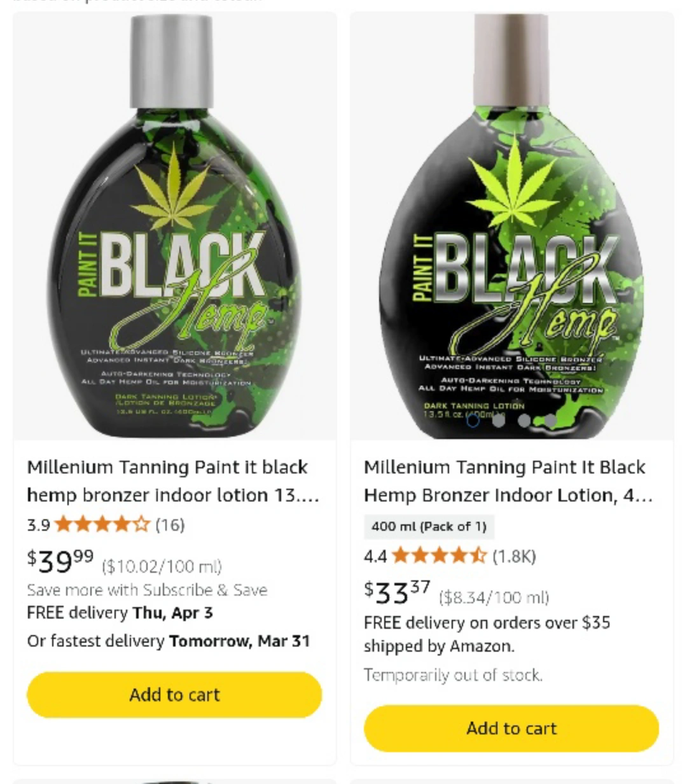Screen dimensions: 687x784
Task: Click the 4.4 star rating icons
Action: (440, 556)
